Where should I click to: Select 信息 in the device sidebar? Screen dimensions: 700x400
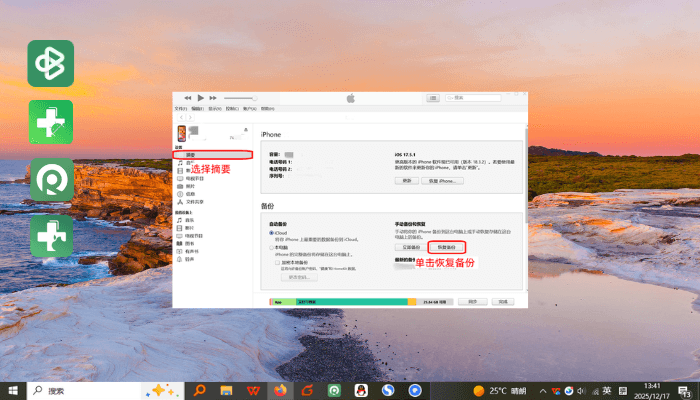pos(187,194)
